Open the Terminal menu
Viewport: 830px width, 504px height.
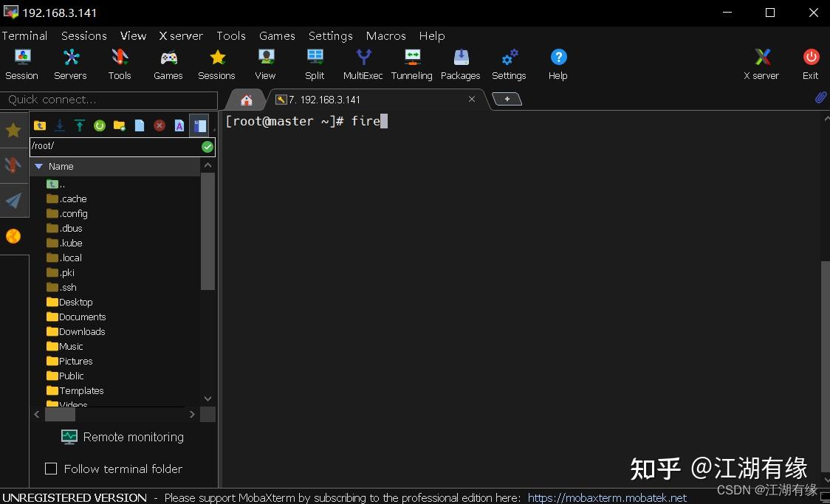(x=24, y=35)
